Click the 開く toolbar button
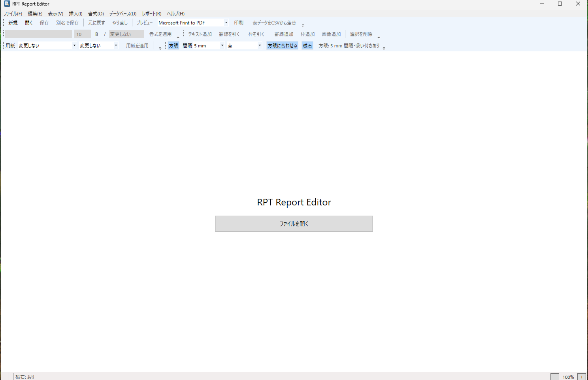The image size is (588, 380). point(29,23)
